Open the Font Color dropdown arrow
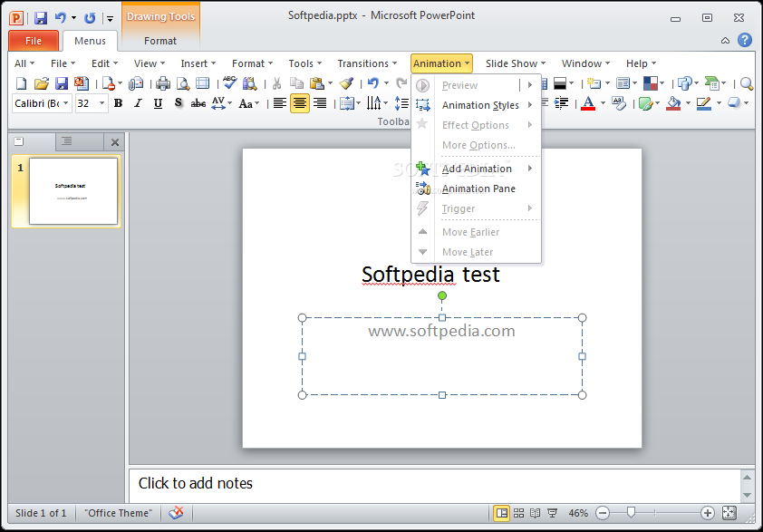763x532 pixels. (603, 103)
